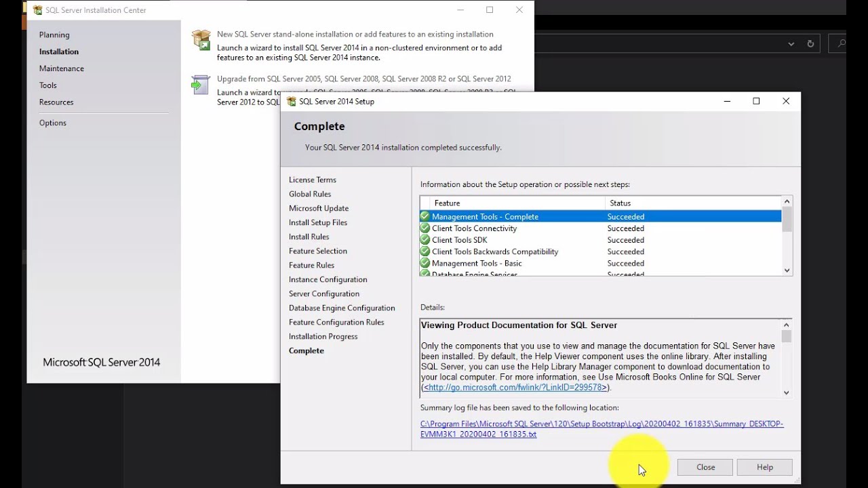Click the New SQL Server stand-alone installation icon
Viewport: 868px width, 488px height.
pyautogui.click(x=201, y=40)
